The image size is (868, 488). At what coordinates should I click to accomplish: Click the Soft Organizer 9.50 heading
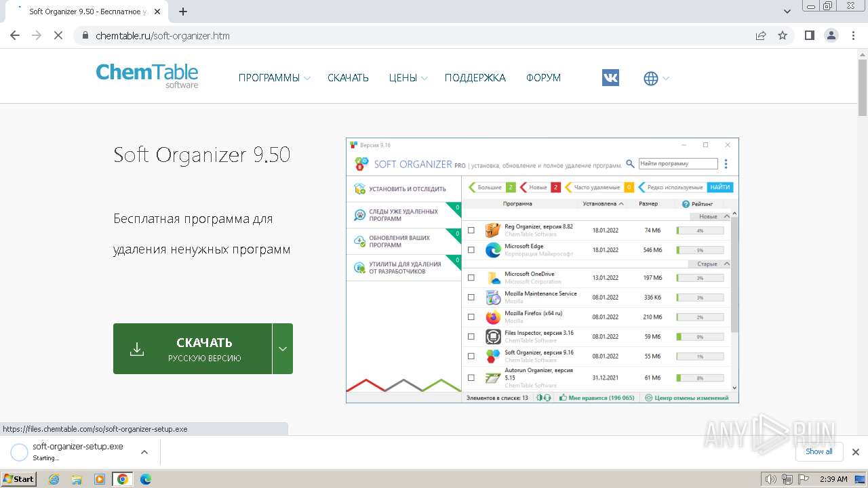click(202, 155)
